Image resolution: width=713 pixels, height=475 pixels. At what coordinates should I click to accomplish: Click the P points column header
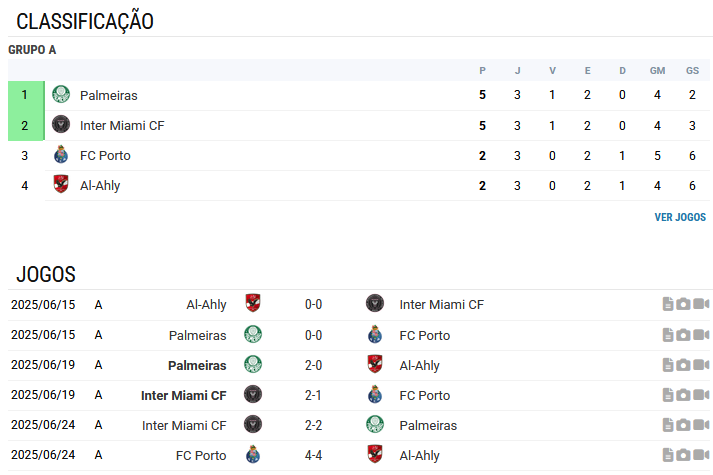[482, 70]
